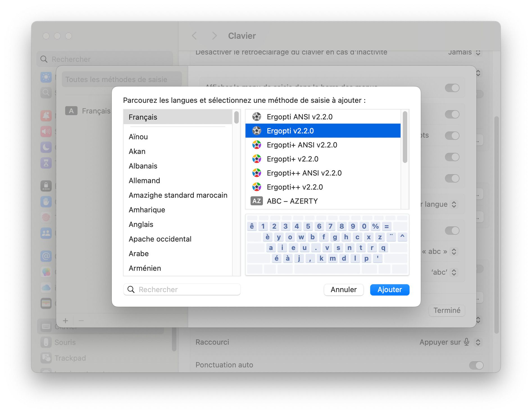Select Allemand in the language list

(144, 181)
